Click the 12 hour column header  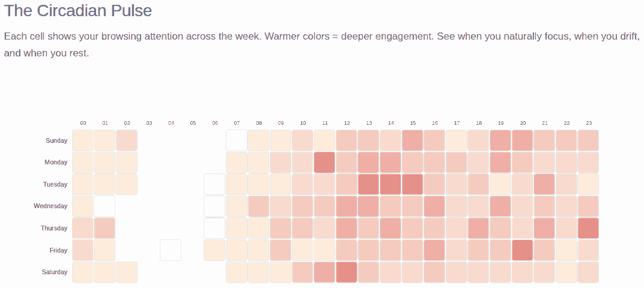coord(347,123)
